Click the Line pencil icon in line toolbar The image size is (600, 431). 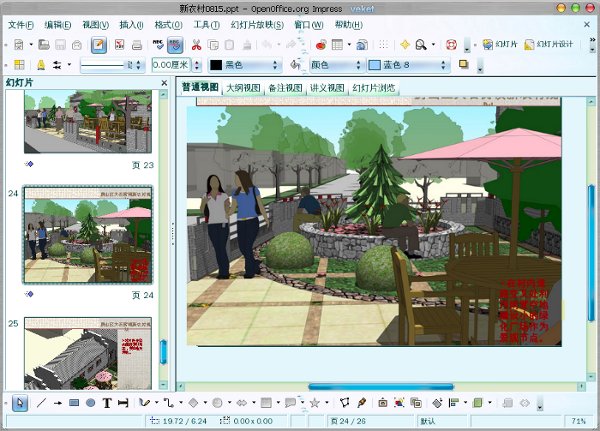click(x=41, y=65)
